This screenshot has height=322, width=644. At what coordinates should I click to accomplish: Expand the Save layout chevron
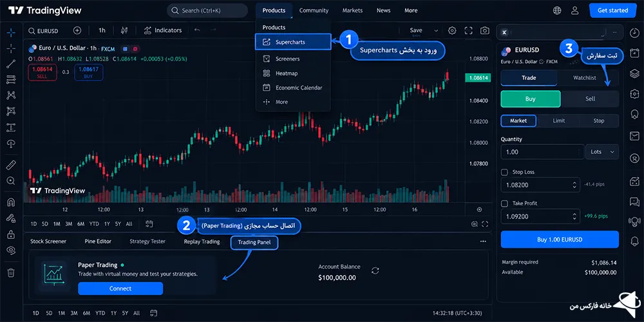(x=436, y=30)
